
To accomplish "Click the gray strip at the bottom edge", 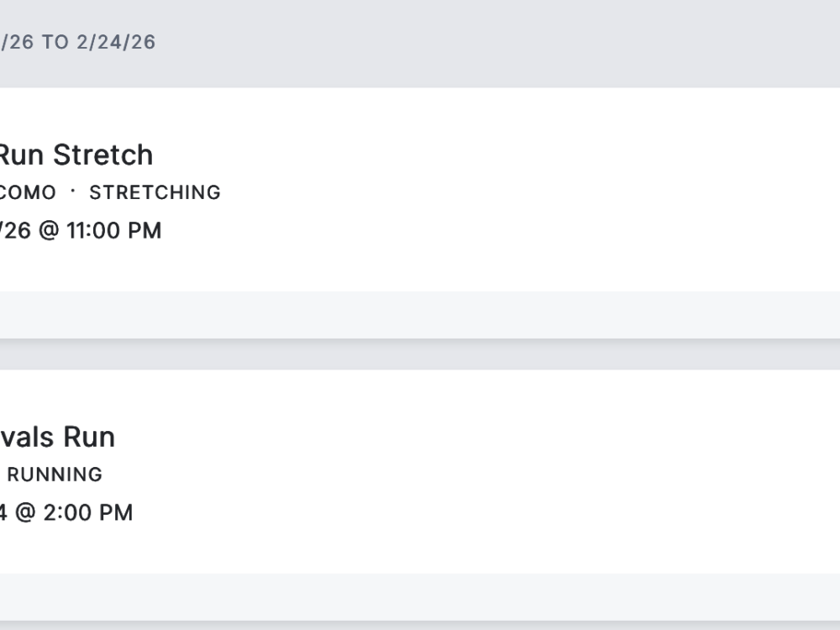I will coord(420,626).
